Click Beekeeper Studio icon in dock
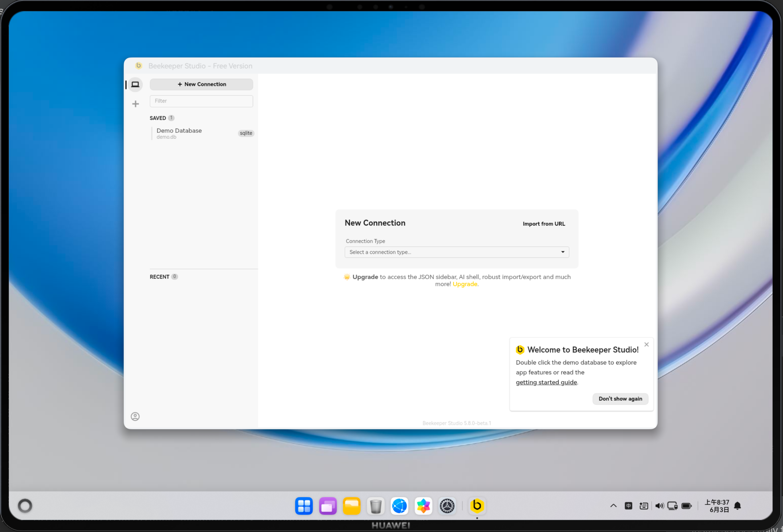 pos(477,506)
